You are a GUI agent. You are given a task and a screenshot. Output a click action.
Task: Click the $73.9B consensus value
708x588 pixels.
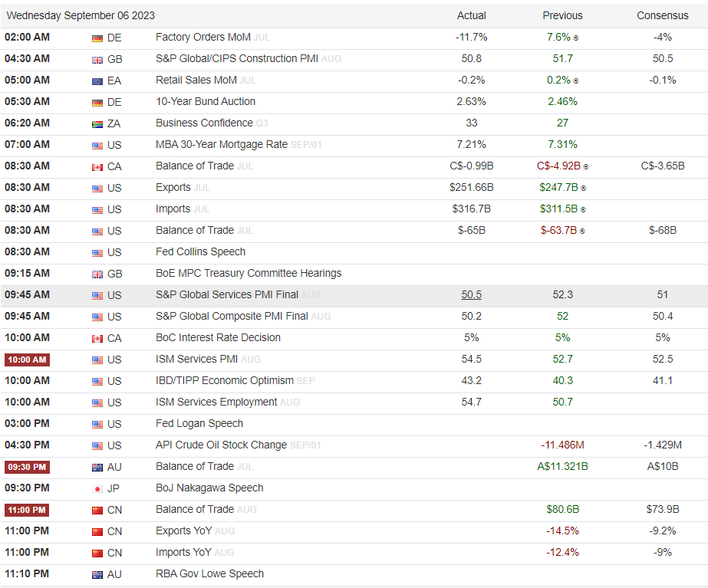click(x=663, y=509)
